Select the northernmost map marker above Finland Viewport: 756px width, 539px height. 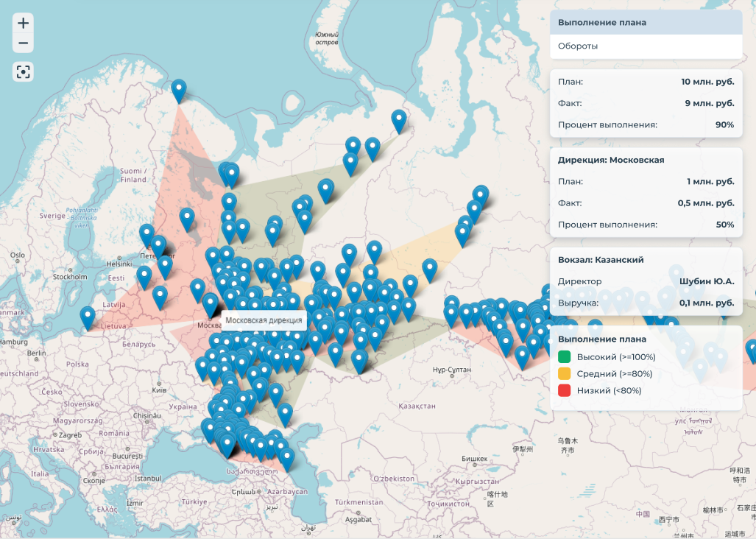179,91
